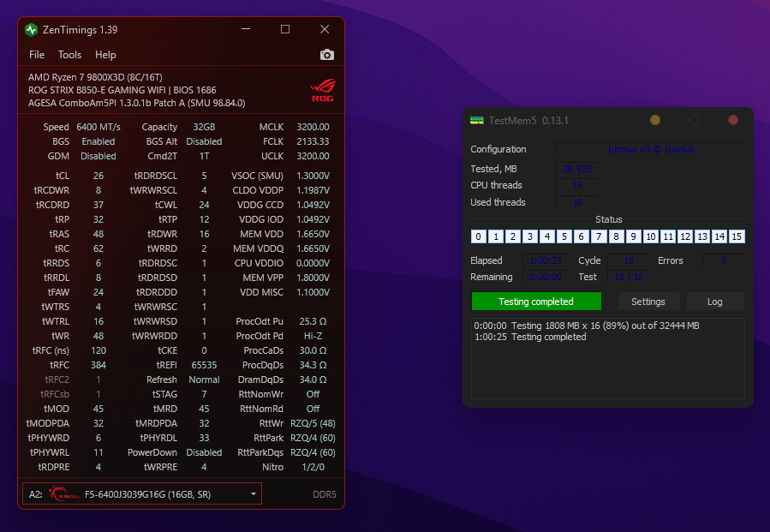The width and height of the screenshot is (770, 532).
Task: Open the Help menu in ZenTimings
Action: (x=105, y=55)
